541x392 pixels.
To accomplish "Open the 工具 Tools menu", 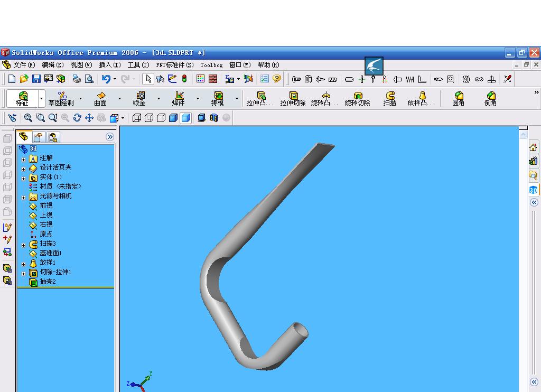I will [x=138, y=65].
